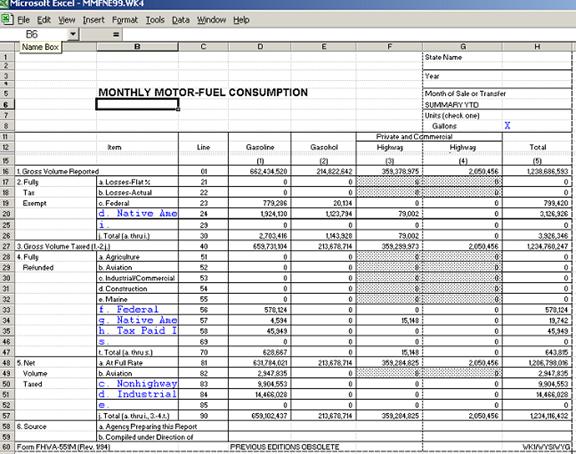576x454 pixels.
Task: Click the 'Form FHWA-551M (Rev. 1/94)' footer cell
Action: click(x=63, y=447)
